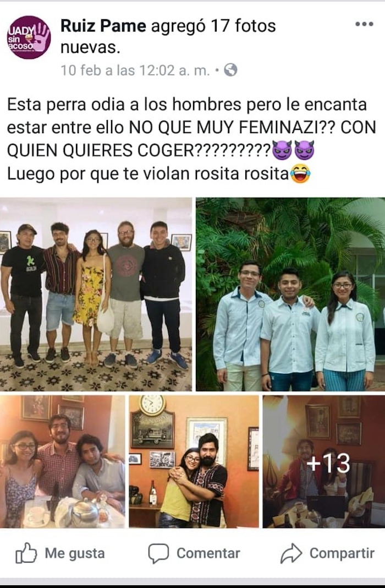Viewport: 385px width, 588px height.
Task: Click the speech bubble comment icon
Action: pyautogui.click(x=158, y=553)
